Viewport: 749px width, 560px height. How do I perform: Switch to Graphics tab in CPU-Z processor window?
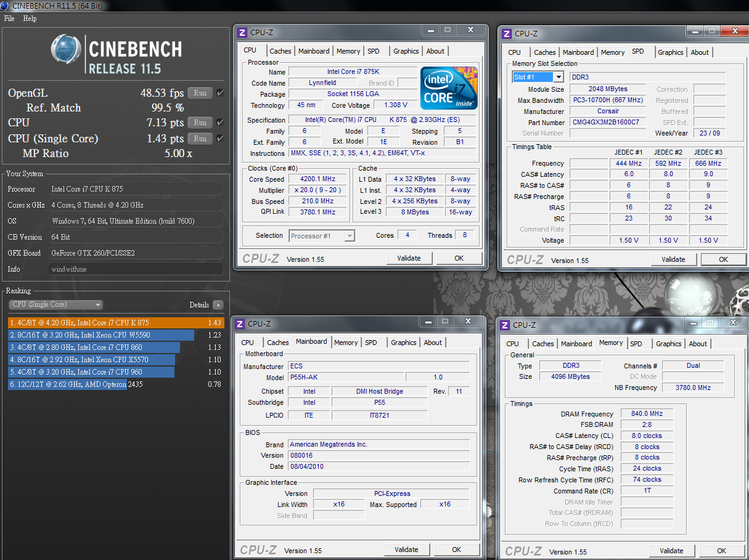(x=406, y=51)
